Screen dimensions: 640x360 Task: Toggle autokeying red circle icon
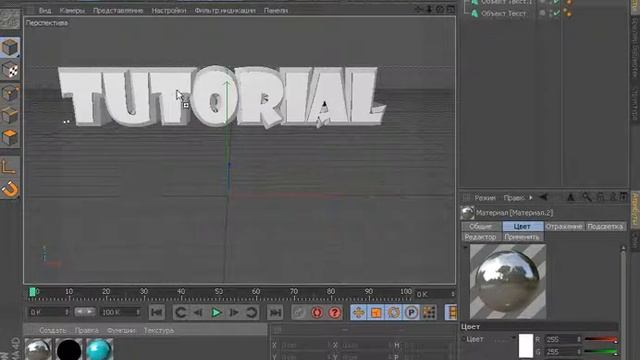(x=317, y=313)
